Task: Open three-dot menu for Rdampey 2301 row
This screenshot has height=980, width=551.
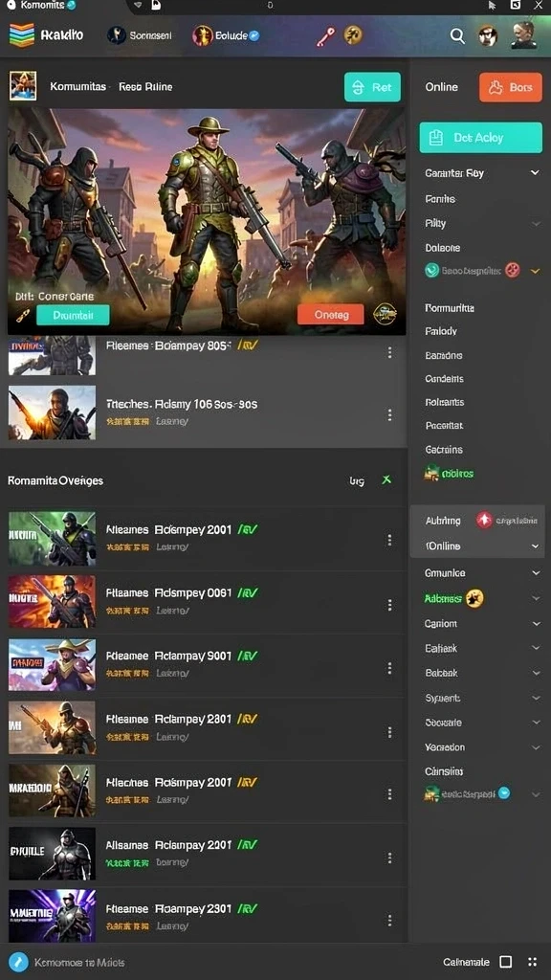Action: (390, 921)
